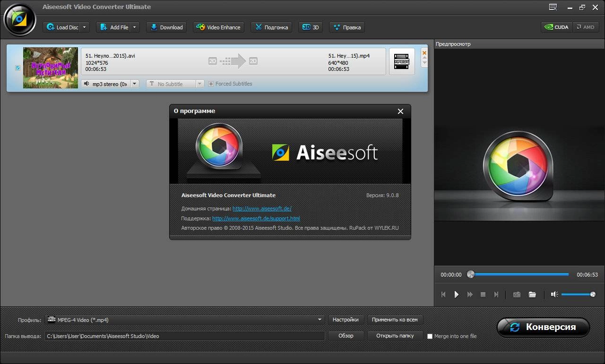Adjust the volume slider
Screen dimensions: 605x364
[x=579, y=295]
